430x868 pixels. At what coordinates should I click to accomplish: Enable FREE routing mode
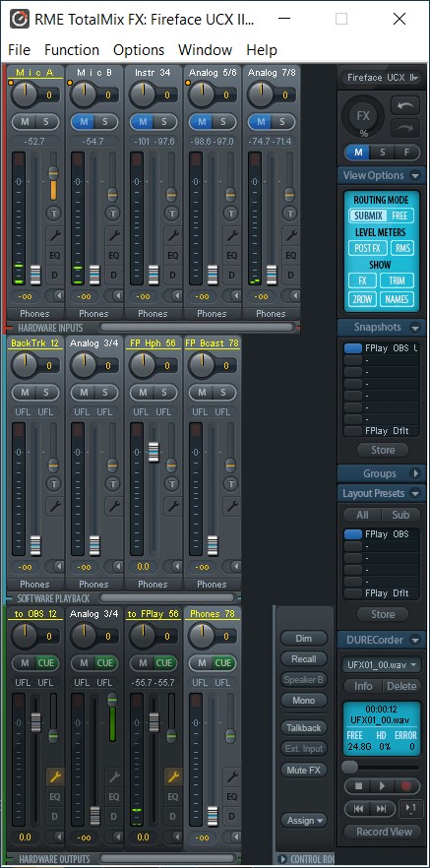(x=399, y=216)
